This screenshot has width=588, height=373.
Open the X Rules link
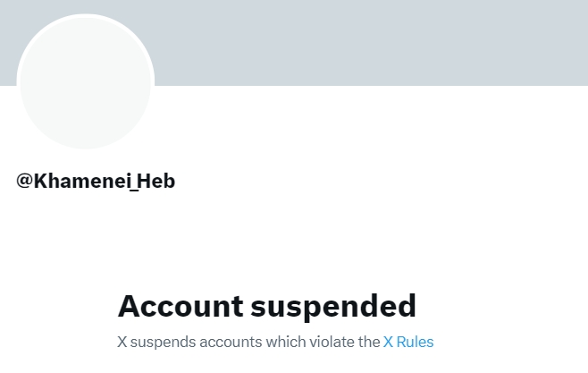pyautogui.click(x=408, y=342)
